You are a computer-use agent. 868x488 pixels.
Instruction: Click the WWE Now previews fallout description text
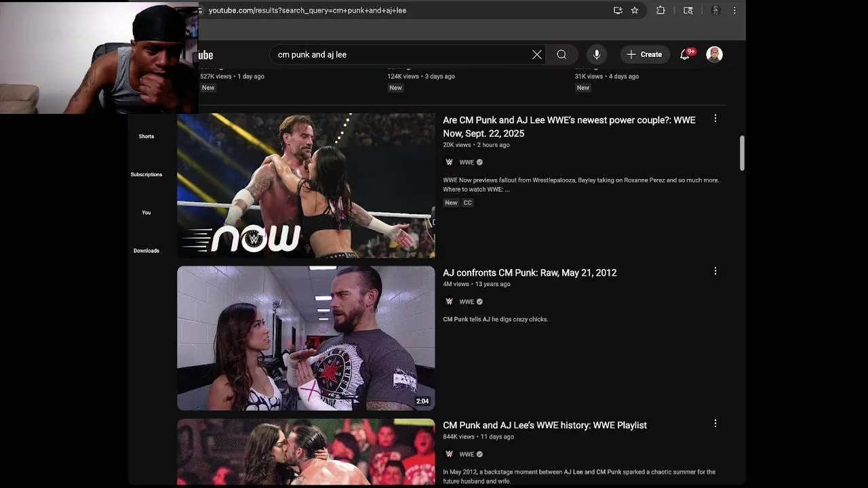point(580,184)
